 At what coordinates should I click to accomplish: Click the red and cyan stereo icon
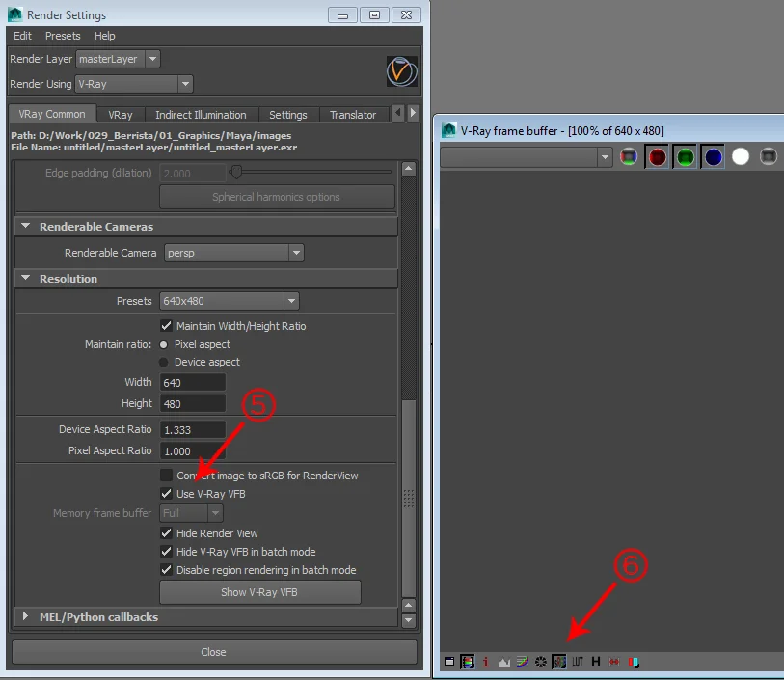[634, 662]
